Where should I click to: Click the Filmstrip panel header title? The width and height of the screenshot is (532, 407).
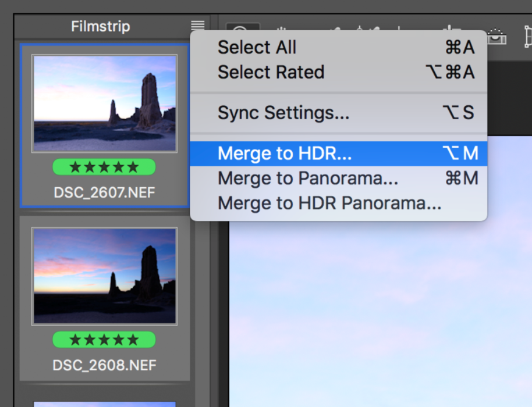click(101, 27)
